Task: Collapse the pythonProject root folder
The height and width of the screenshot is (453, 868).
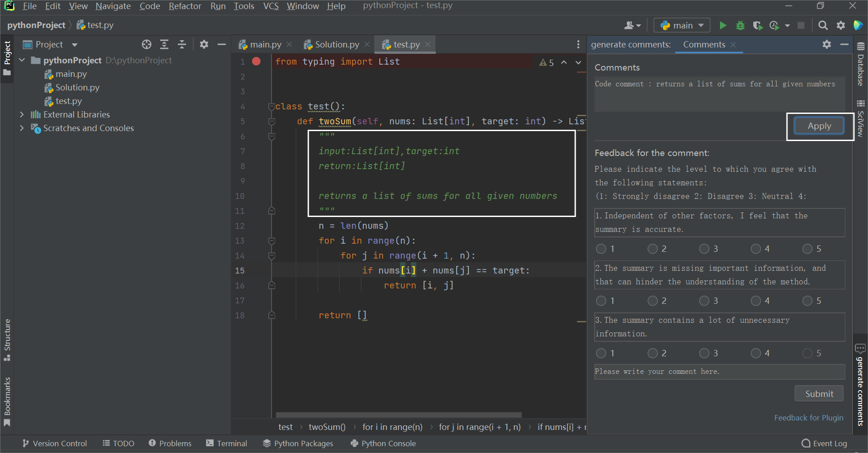Action: click(x=22, y=60)
